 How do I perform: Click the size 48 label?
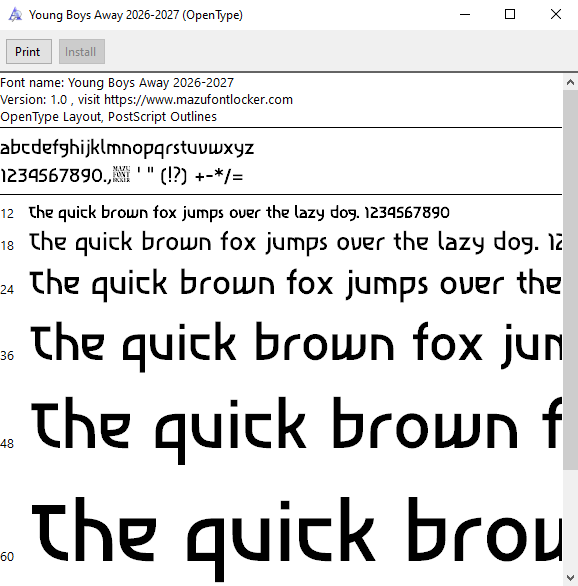[7, 444]
